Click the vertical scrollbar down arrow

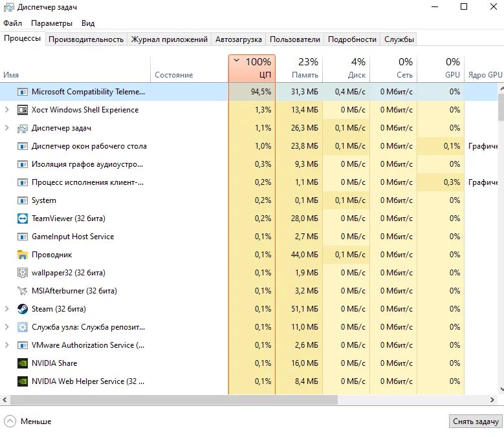coord(501,389)
